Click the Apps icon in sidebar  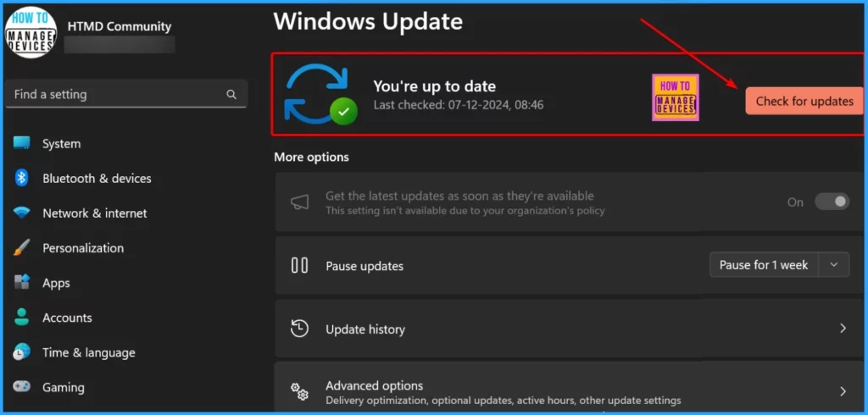click(x=21, y=282)
